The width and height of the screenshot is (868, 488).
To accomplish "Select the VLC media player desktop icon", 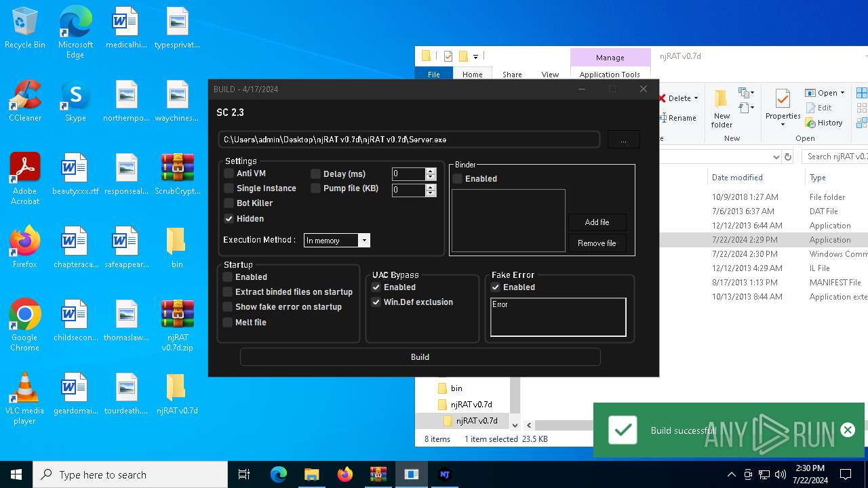I will [25, 399].
